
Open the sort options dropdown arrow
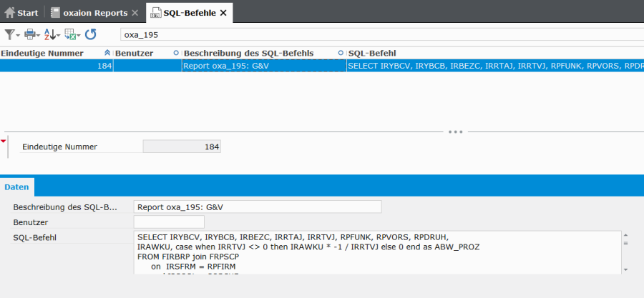[59, 36]
